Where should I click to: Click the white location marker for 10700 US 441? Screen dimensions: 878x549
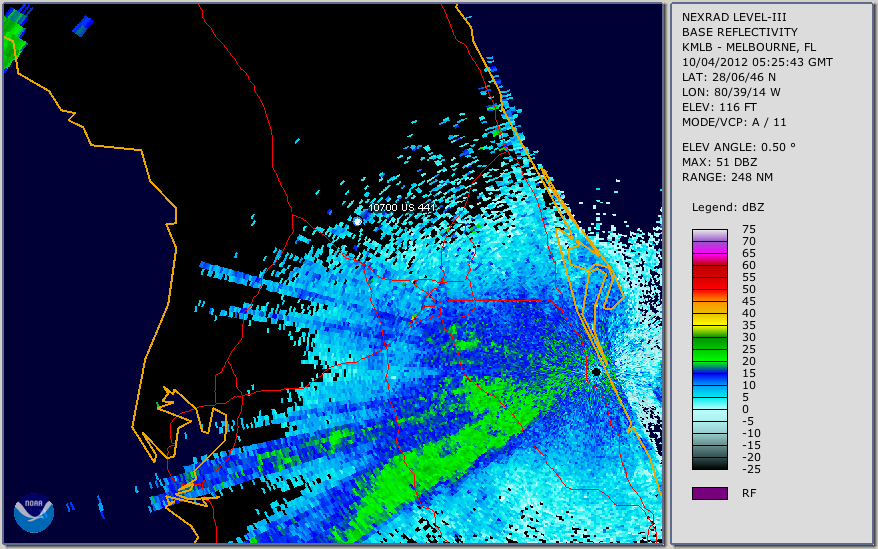pos(357,222)
